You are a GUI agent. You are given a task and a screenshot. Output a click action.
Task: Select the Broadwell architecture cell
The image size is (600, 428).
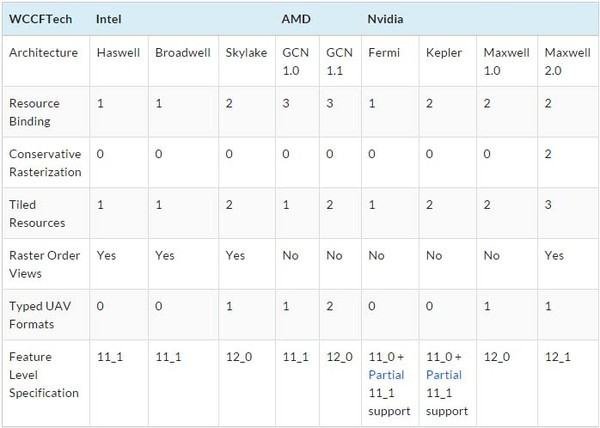[182, 52]
